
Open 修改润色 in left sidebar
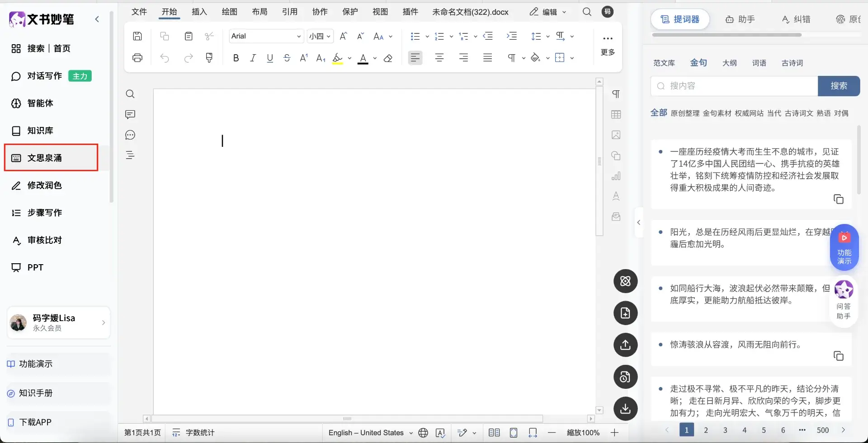click(44, 186)
